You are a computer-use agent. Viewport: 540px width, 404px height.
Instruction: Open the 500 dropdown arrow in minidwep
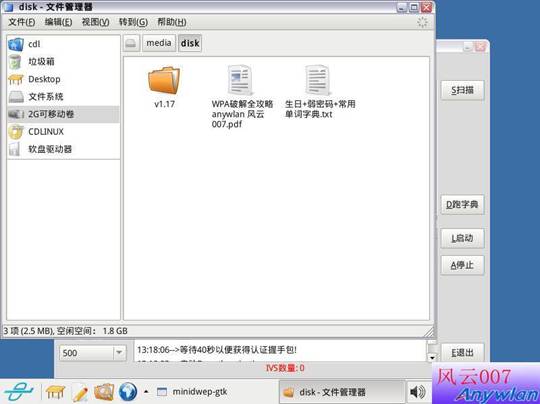pos(119,353)
